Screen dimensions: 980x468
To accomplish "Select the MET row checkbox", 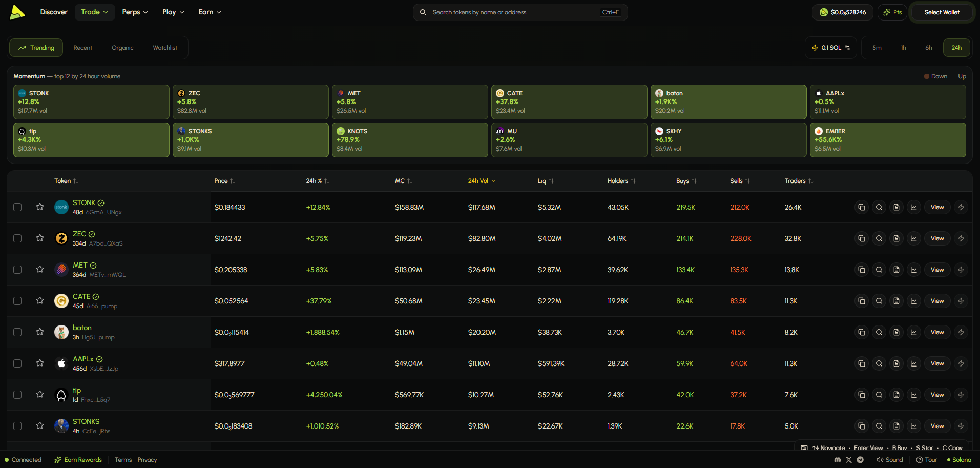I will pos(17,270).
